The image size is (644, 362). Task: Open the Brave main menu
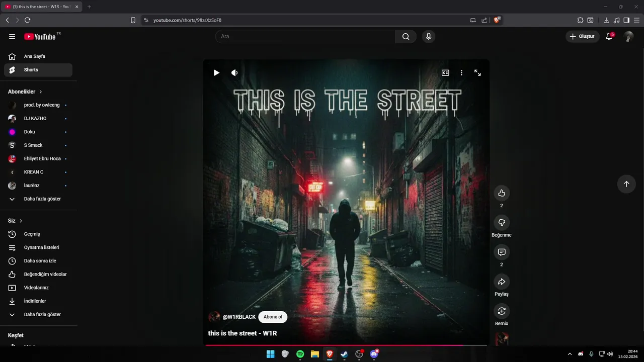click(x=637, y=20)
